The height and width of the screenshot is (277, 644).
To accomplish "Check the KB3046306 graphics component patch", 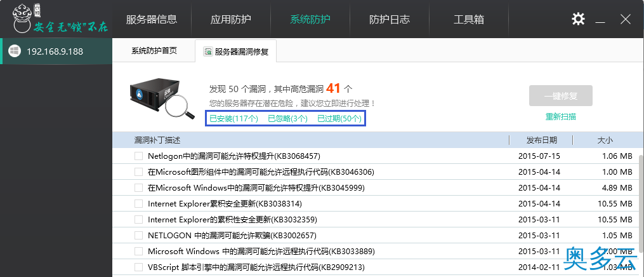I will (x=139, y=172).
